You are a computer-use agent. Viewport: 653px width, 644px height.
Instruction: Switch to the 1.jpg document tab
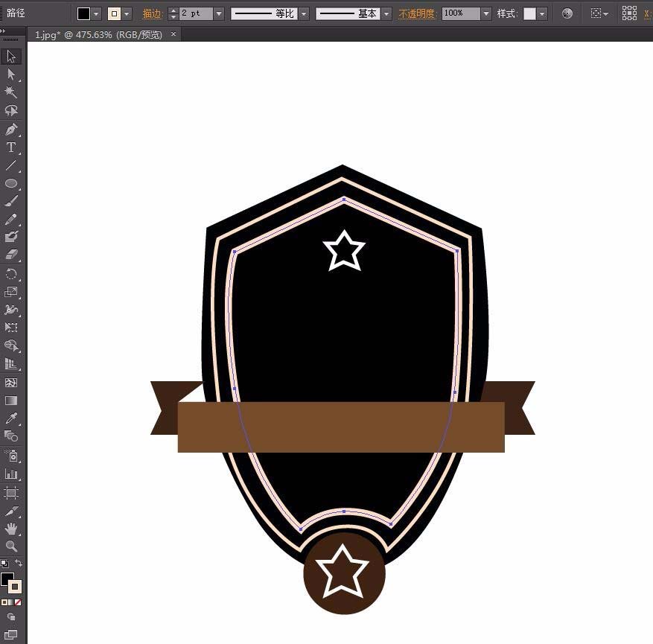(x=98, y=35)
